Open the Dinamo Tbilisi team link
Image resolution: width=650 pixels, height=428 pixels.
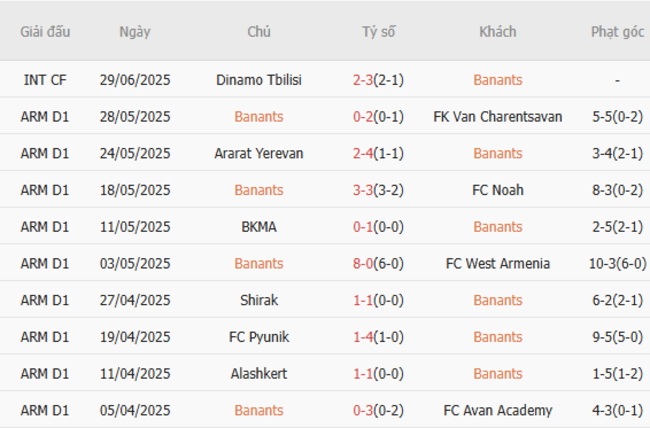click(x=258, y=80)
